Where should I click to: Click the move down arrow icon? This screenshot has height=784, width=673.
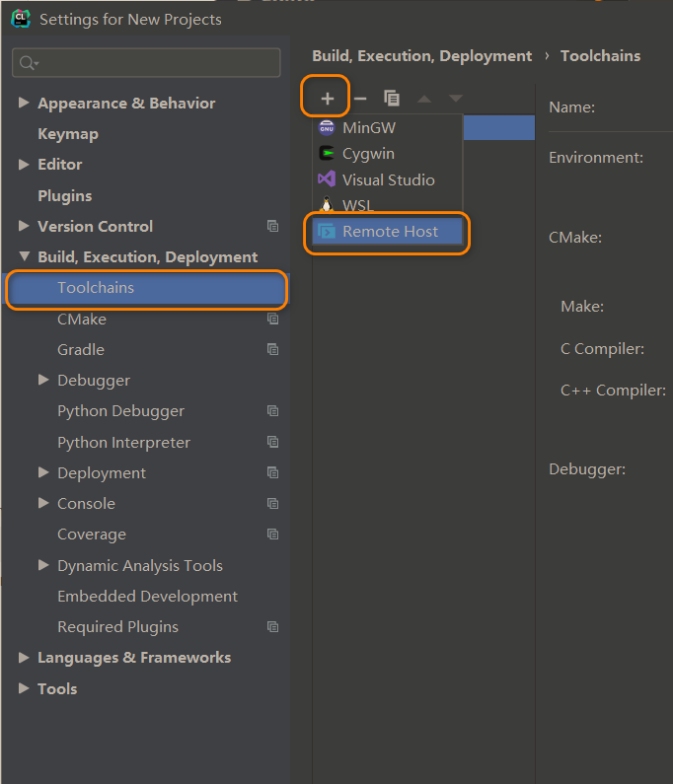pyautogui.click(x=455, y=98)
